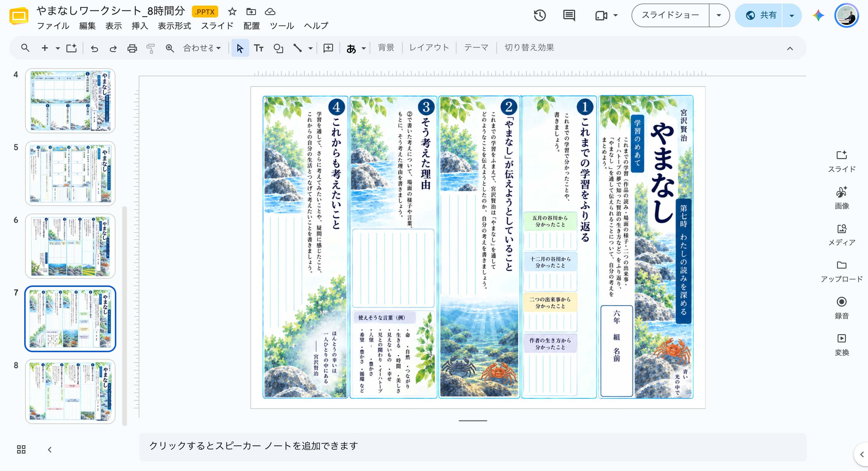Open the 表示形式 menu
This screenshot has width=868, height=471.
point(174,26)
